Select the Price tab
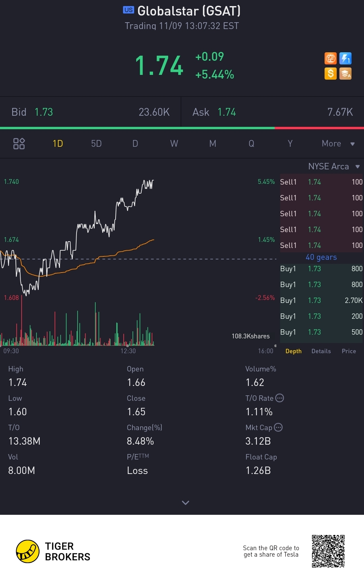 (349, 351)
